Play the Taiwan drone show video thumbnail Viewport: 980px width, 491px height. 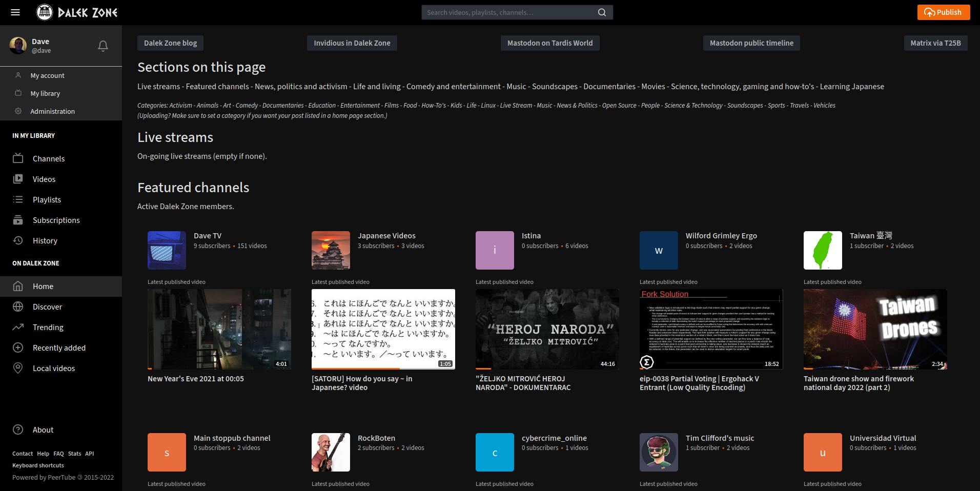tap(875, 329)
